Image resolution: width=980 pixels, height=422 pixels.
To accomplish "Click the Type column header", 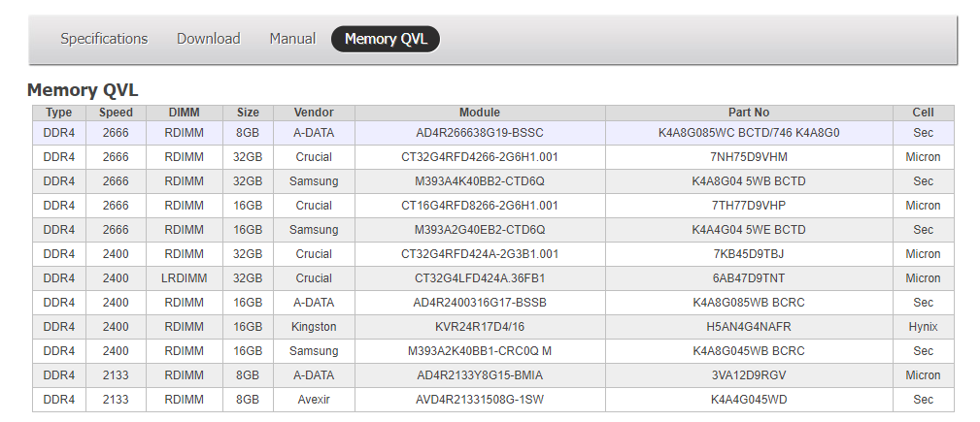I will coord(58,113).
